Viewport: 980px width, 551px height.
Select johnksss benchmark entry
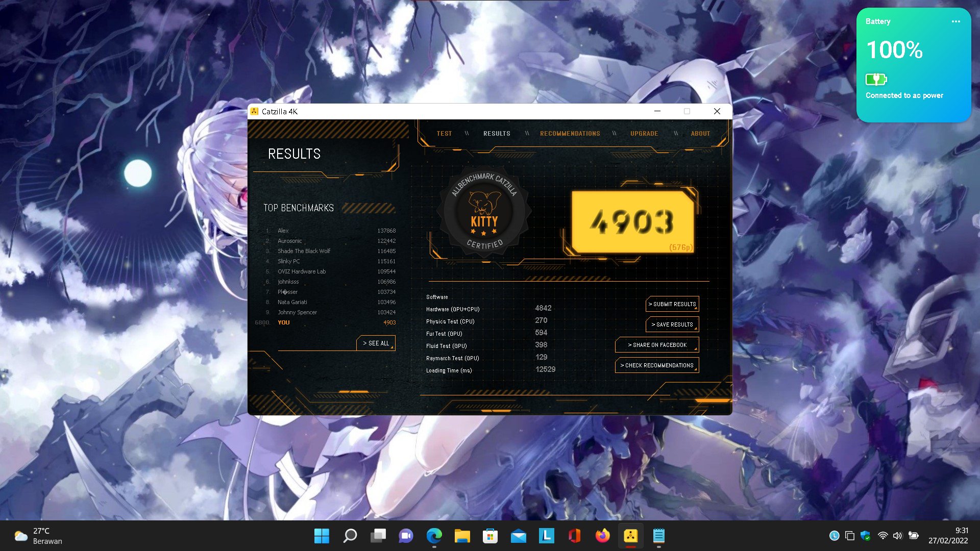[330, 282]
